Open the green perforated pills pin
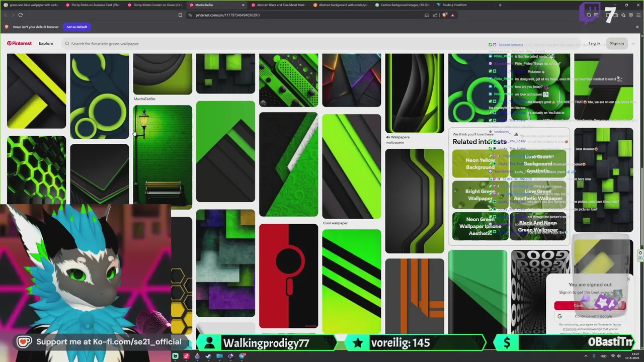Screen dimensions: 644x362 pyautogui.click(x=288, y=80)
